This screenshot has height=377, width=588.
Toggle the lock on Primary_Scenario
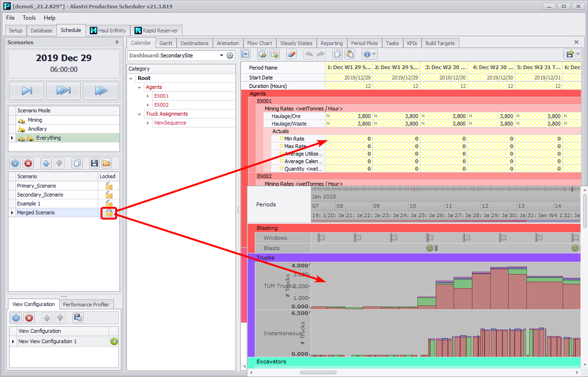point(109,186)
